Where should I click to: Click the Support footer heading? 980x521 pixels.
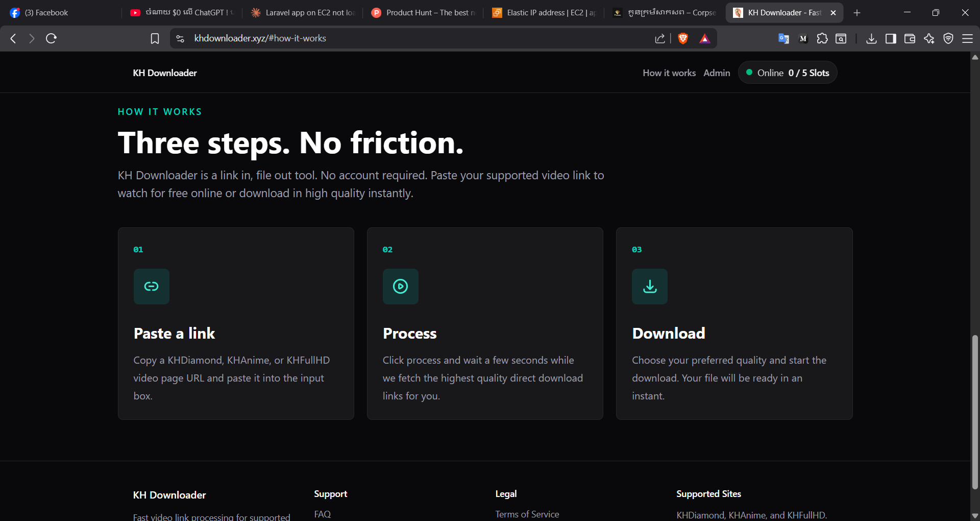(x=330, y=494)
